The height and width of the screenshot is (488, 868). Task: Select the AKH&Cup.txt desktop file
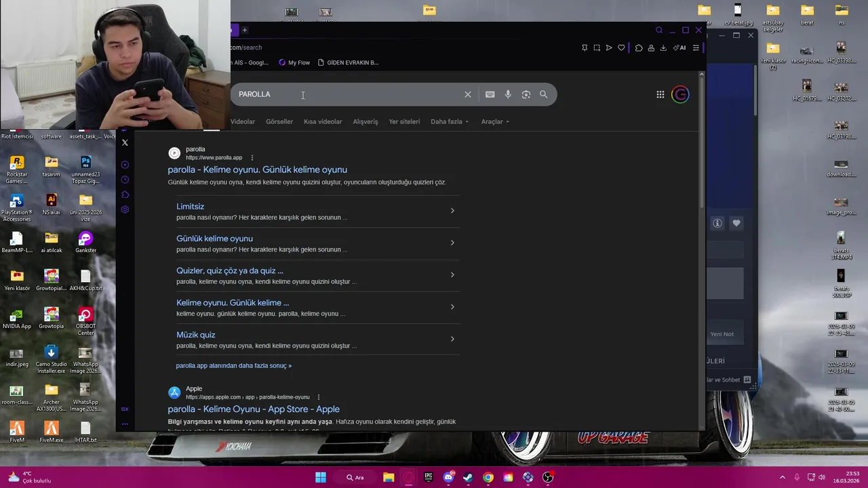click(x=85, y=280)
